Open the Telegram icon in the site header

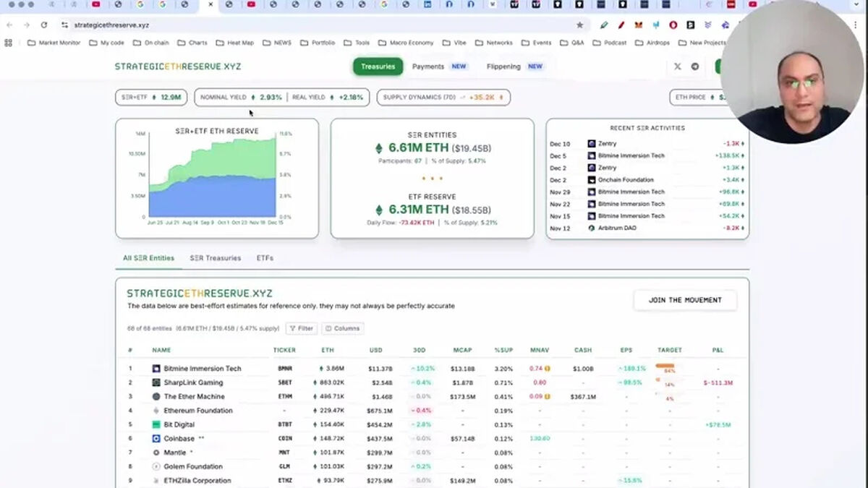tap(695, 67)
